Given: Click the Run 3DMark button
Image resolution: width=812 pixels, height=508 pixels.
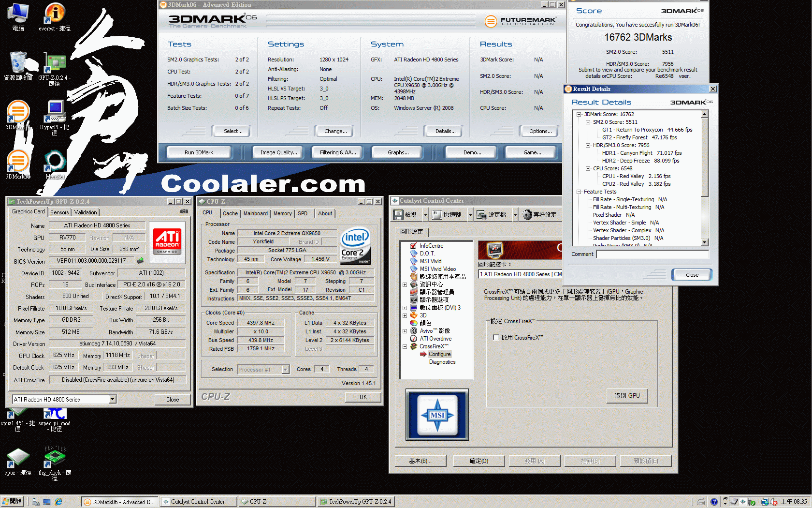Looking at the screenshot, I should (199, 152).
